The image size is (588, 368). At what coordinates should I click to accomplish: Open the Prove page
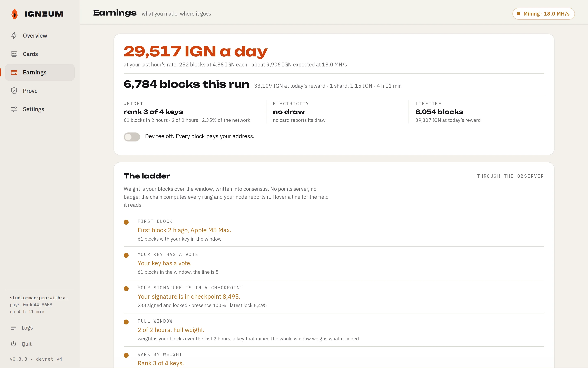click(x=40, y=91)
